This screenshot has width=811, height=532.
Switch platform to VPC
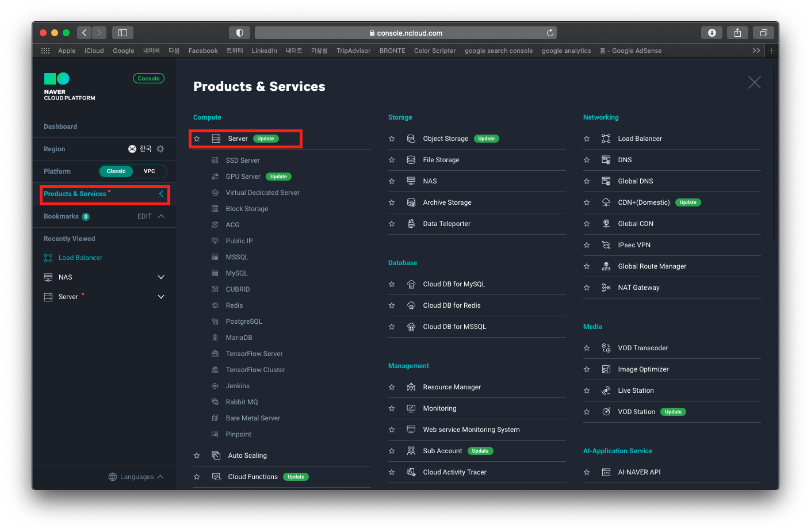(x=150, y=171)
